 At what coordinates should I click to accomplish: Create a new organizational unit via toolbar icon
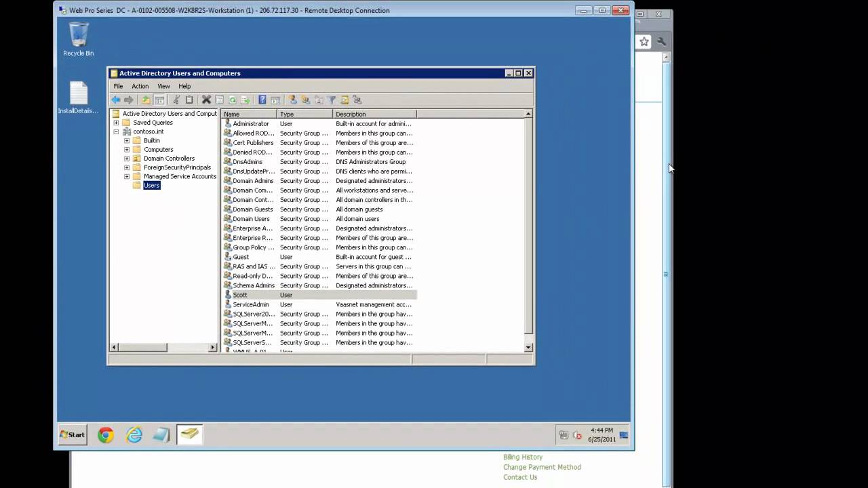coord(319,100)
